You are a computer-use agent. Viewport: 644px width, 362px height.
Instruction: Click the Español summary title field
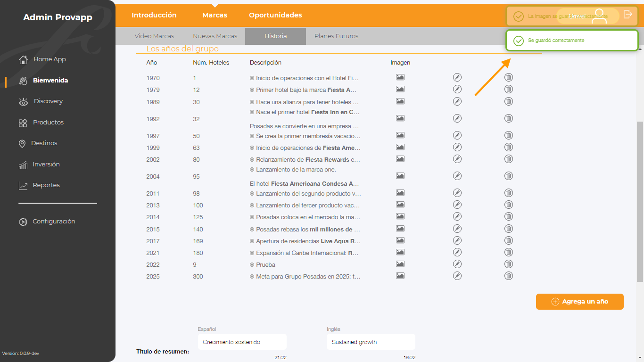(x=242, y=342)
